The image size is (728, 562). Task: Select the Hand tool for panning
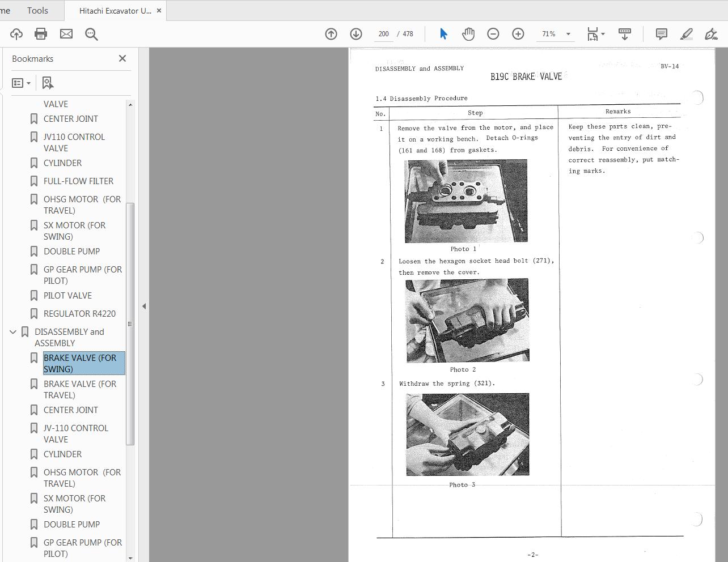coord(468,34)
